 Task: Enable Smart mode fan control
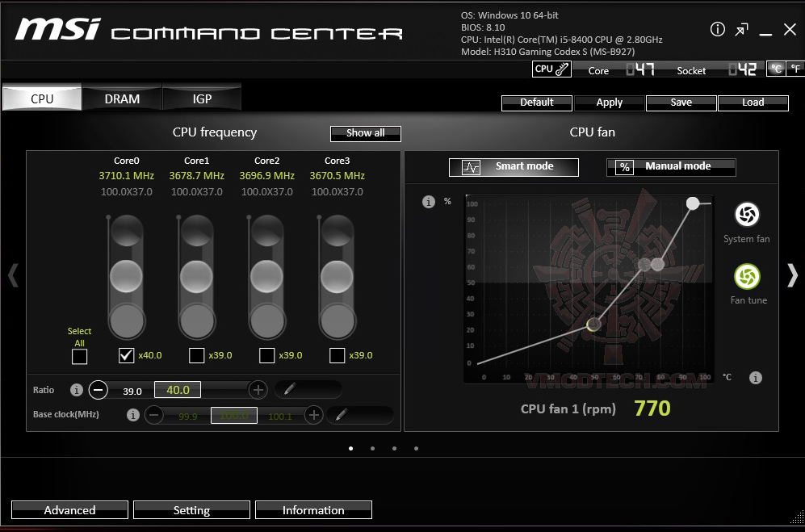coord(514,167)
